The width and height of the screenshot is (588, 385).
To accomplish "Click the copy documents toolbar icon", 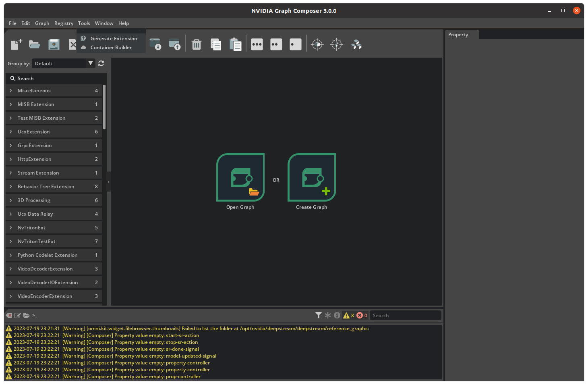I will (216, 44).
